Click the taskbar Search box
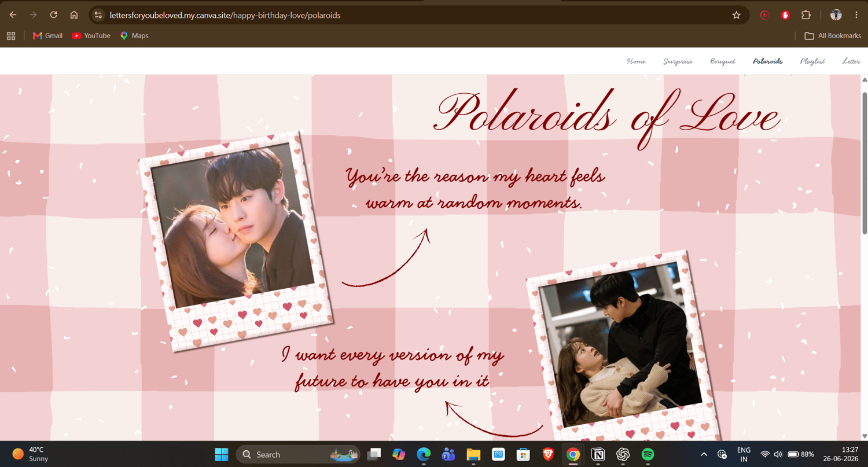The height and width of the screenshot is (467, 868). (x=298, y=454)
